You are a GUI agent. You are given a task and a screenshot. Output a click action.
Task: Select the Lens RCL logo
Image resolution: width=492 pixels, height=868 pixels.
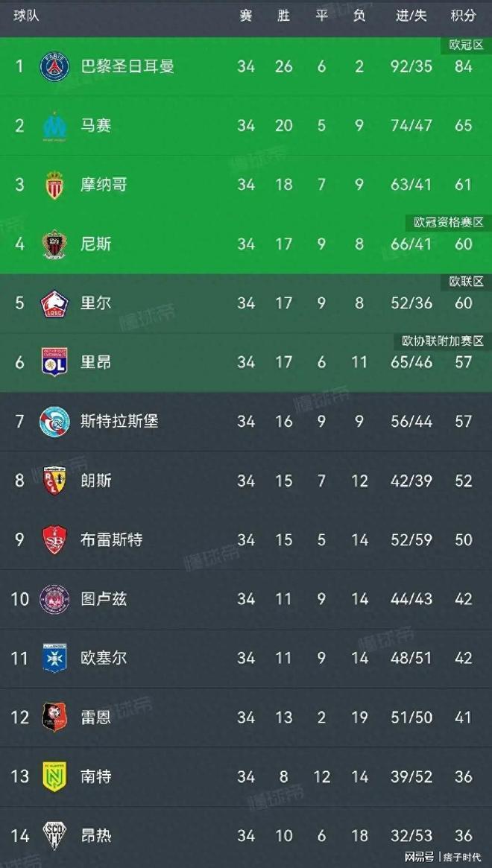(x=54, y=481)
